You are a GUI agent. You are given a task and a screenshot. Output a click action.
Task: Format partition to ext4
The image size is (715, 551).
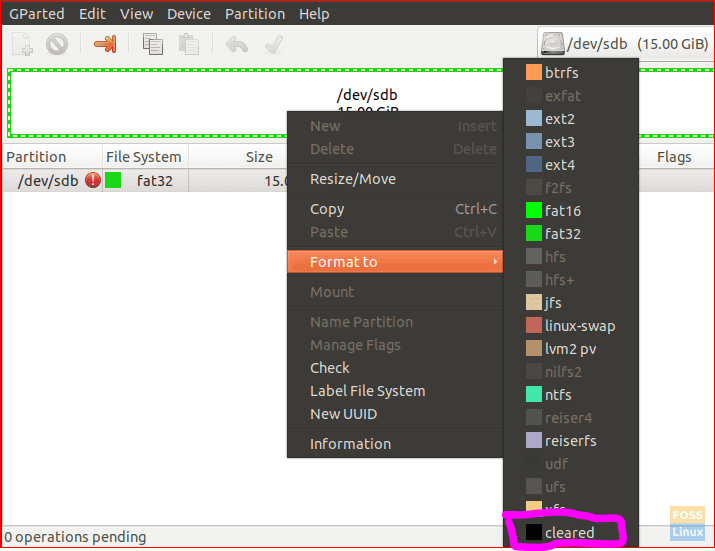coord(571,165)
